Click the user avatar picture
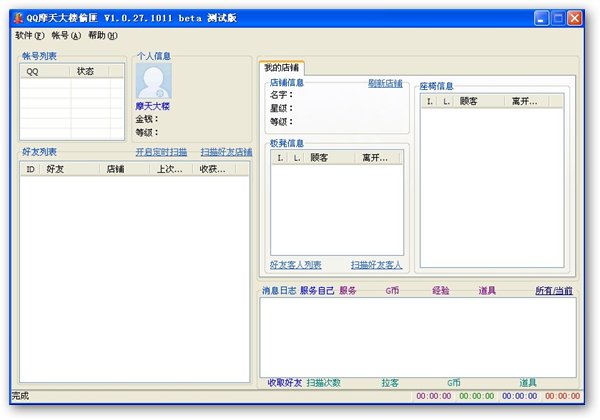Screen dimensions: 600x420 pos(154,81)
